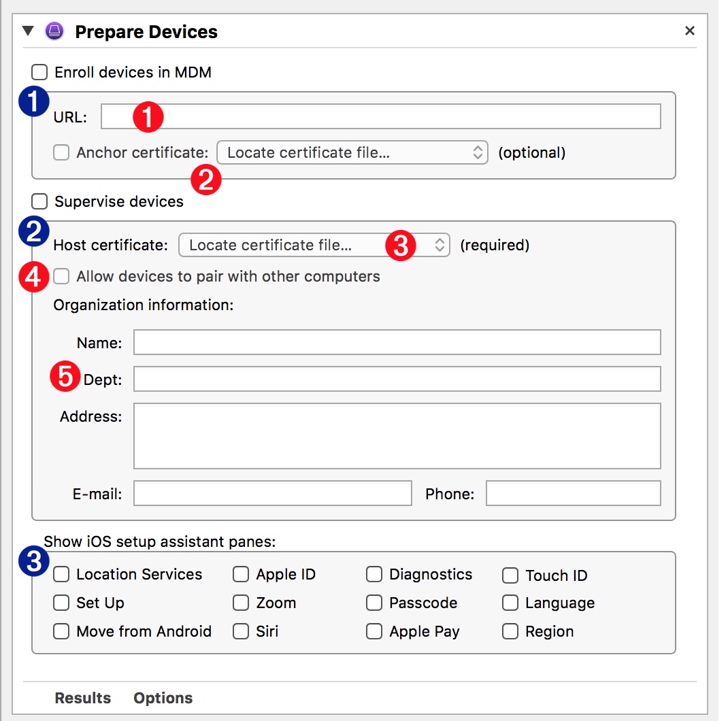Tick the Touch ID pane checkbox

510,576
